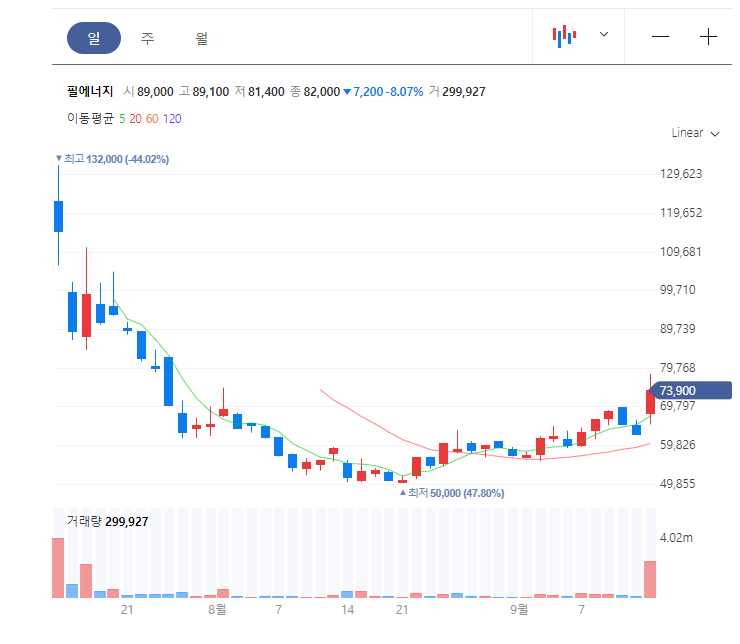This screenshot has width=740, height=644.
Task: Click the candlestick chart type icon
Action: coord(564,36)
